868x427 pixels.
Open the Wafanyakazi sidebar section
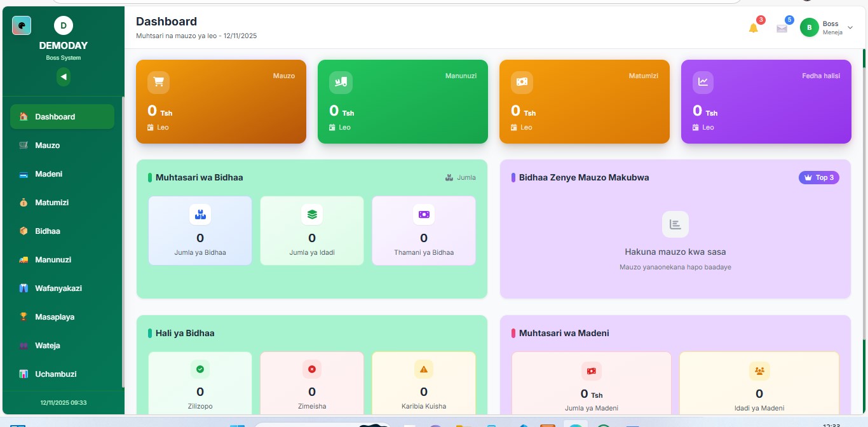[x=58, y=288]
